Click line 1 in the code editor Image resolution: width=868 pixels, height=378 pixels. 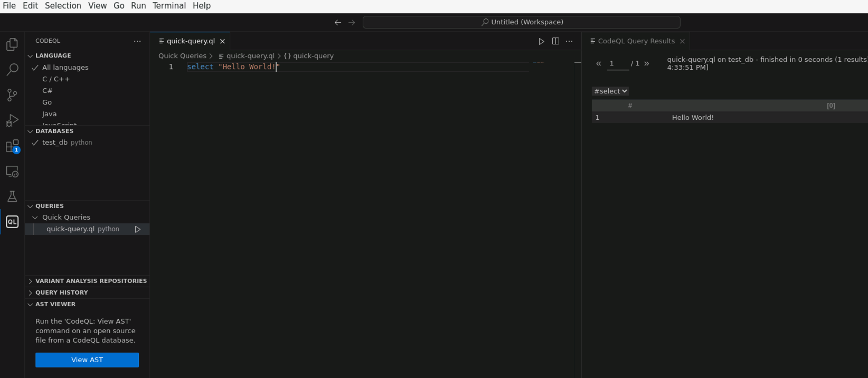[x=358, y=67]
